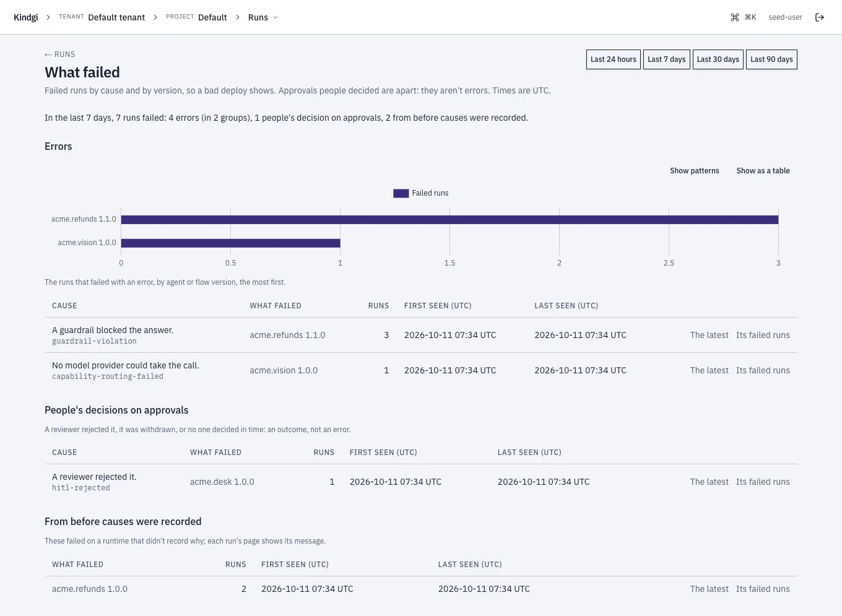Select the Last 90 days range
The width and height of the screenshot is (842, 616).
click(771, 59)
